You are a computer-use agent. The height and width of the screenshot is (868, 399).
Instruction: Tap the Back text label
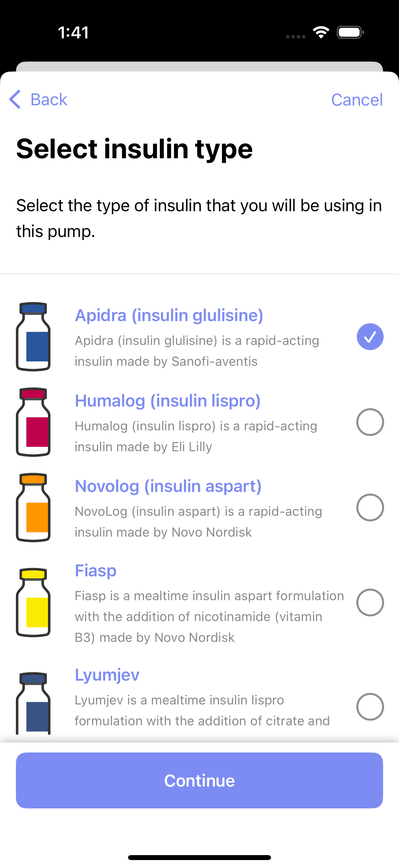(49, 100)
